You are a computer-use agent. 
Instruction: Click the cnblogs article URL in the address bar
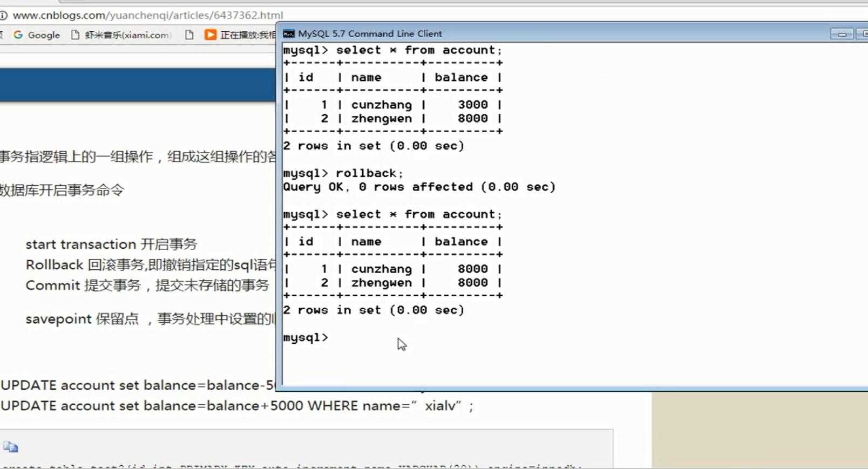pyautogui.click(x=148, y=15)
